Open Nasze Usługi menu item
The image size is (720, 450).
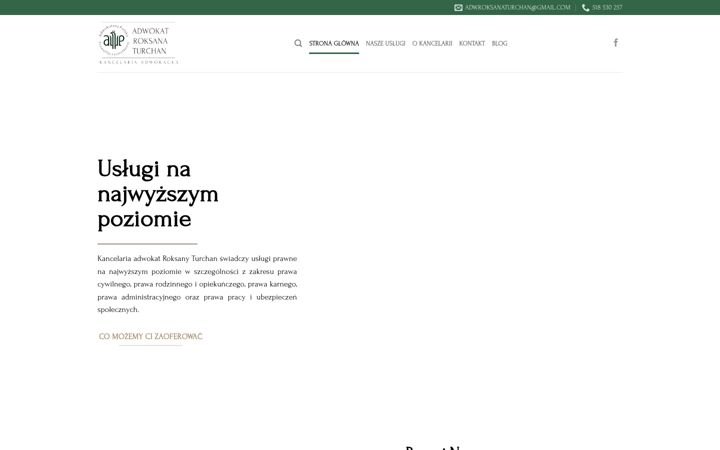pos(385,43)
